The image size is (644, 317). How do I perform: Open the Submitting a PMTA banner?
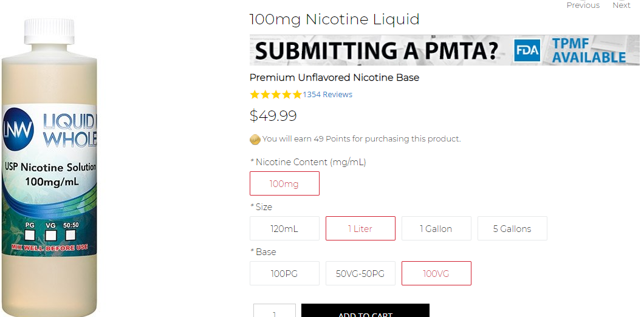[x=377, y=50]
